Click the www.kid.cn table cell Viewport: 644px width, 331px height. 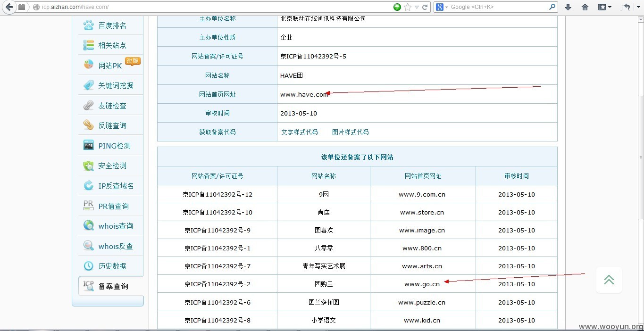[x=422, y=320]
